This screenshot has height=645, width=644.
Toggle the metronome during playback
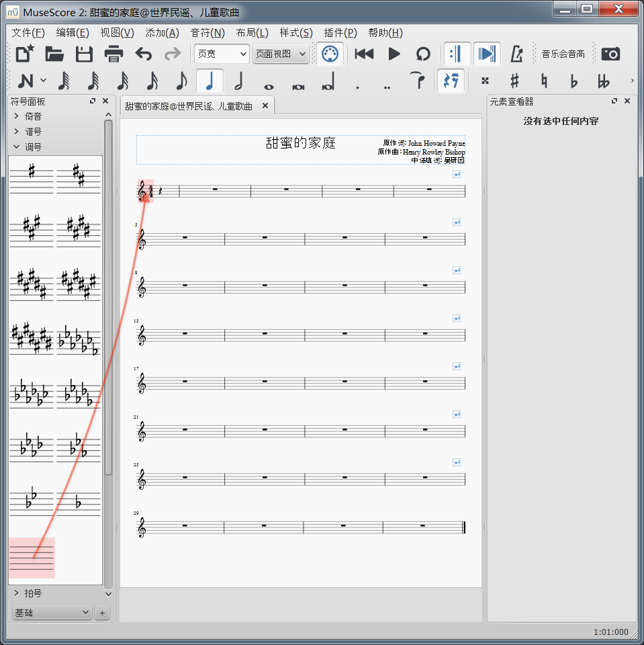516,54
